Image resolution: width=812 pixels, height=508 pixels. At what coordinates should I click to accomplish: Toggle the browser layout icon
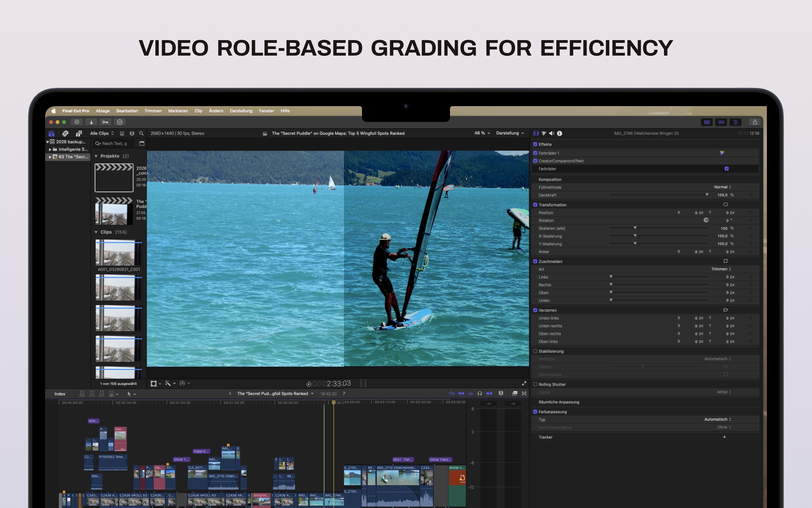pyautogui.click(x=707, y=122)
